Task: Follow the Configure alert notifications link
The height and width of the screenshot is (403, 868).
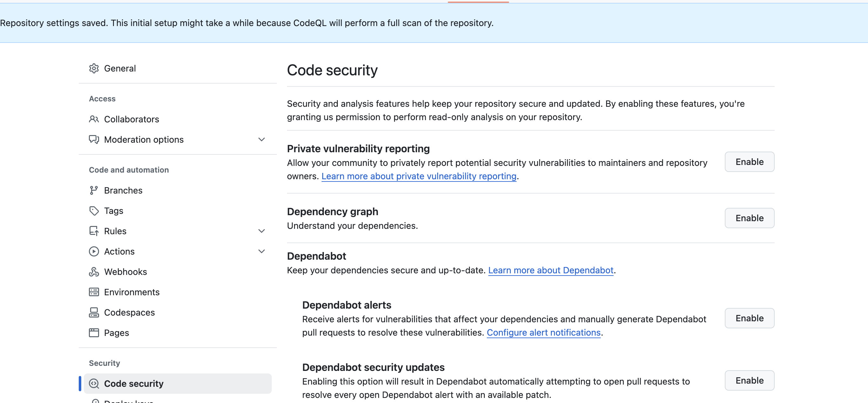Action: click(544, 332)
